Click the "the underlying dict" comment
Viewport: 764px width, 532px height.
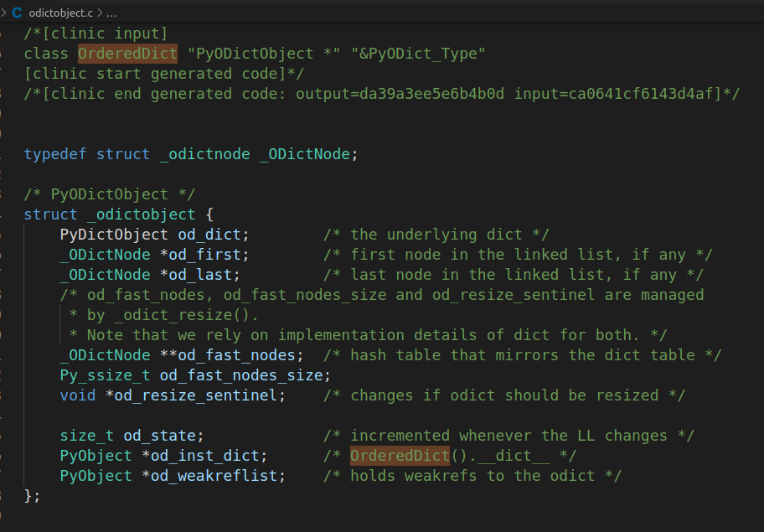(x=436, y=235)
